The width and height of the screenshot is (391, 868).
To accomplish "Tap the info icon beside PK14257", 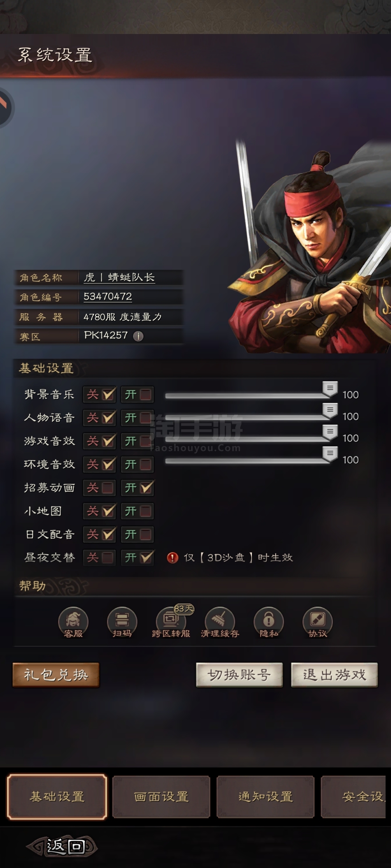I will click(x=138, y=336).
